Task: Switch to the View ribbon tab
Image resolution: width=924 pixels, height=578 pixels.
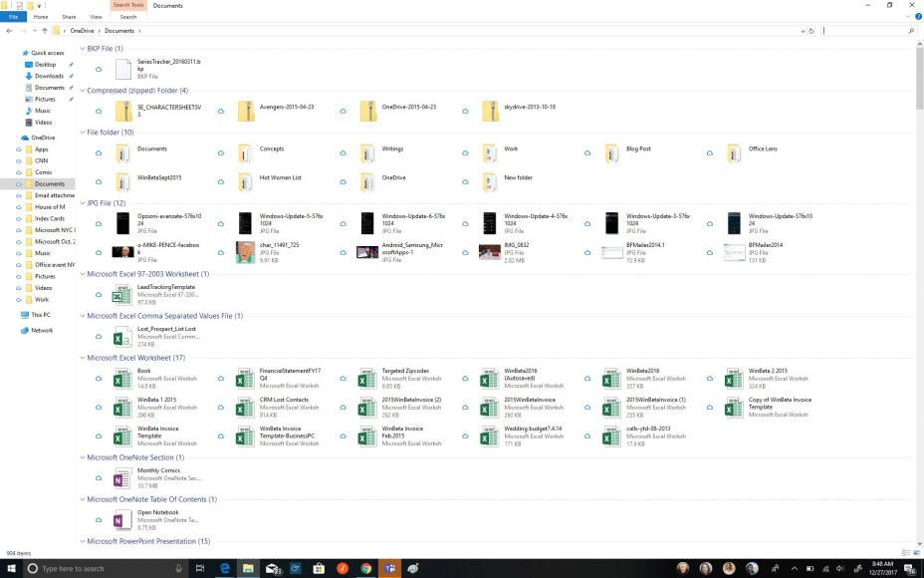Action: point(96,17)
